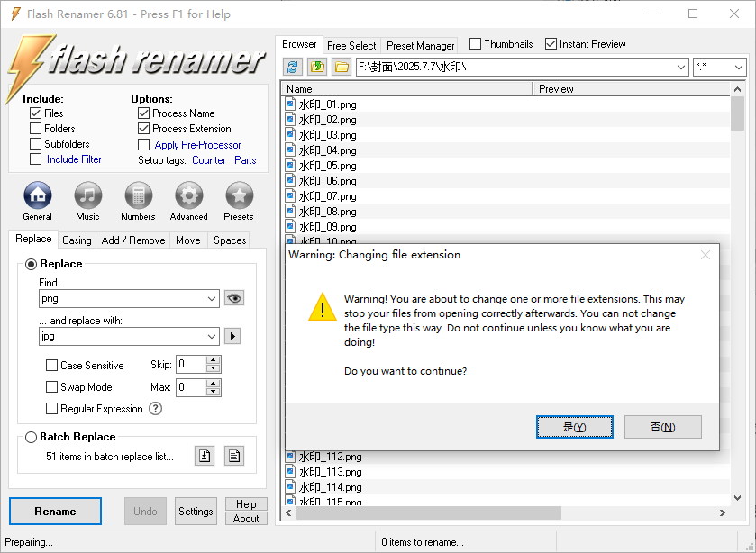Expand the *.* file mask dropdown
756x553 pixels.
(x=739, y=67)
